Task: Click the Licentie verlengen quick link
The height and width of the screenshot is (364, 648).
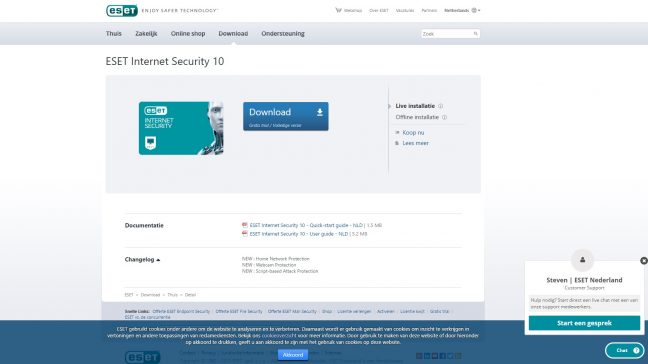Action: (354, 312)
